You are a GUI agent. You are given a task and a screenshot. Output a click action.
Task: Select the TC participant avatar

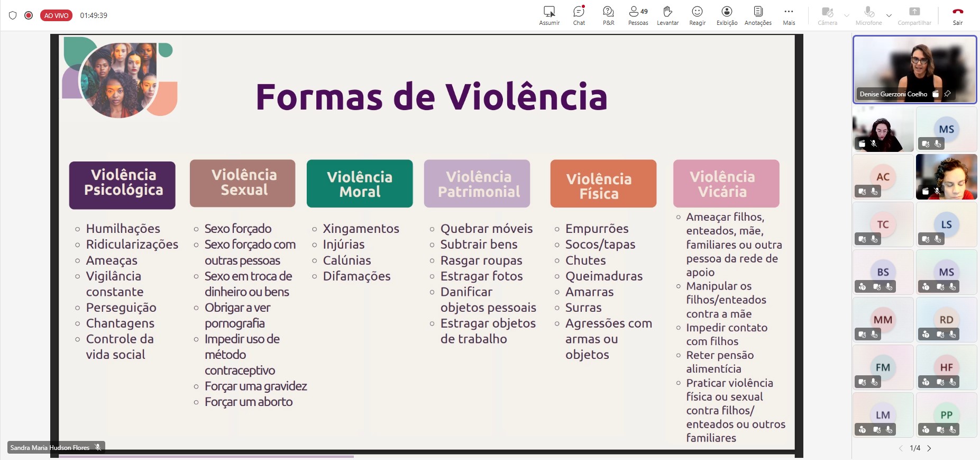coord(883,224)
